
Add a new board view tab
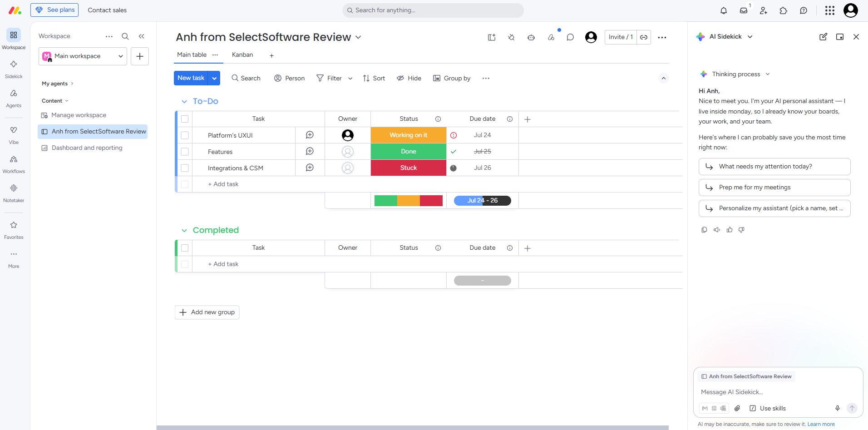point(271,55)
